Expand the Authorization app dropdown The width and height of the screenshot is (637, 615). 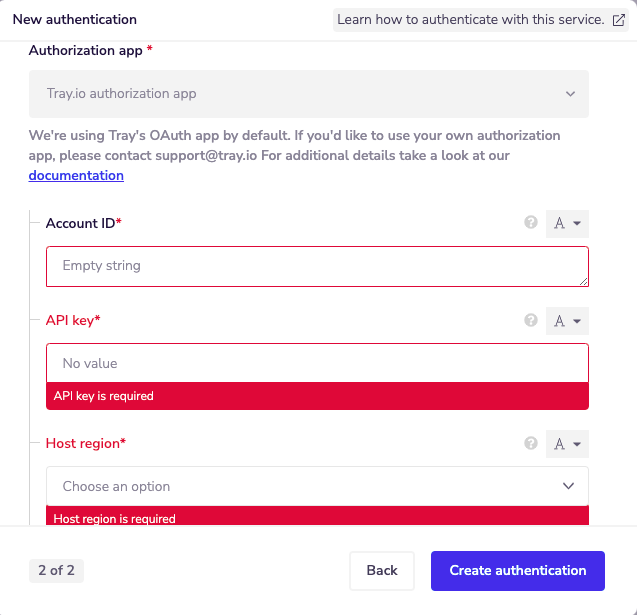point(308,94)
